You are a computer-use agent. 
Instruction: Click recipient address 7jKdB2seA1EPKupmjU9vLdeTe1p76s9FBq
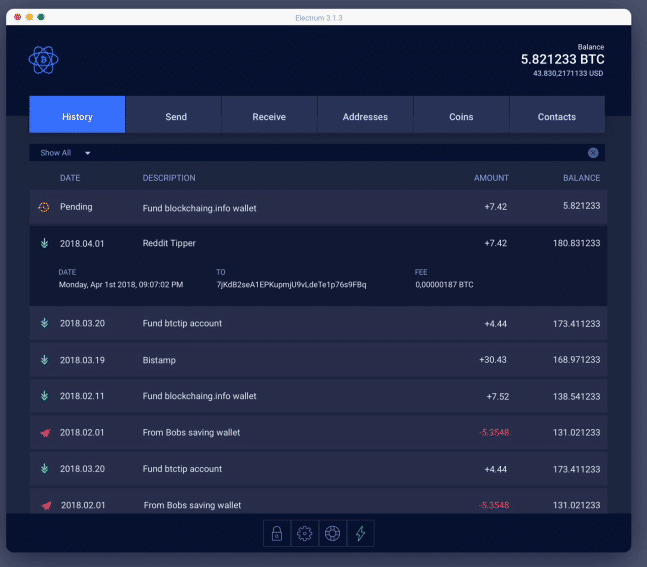[x=291, y=284]
